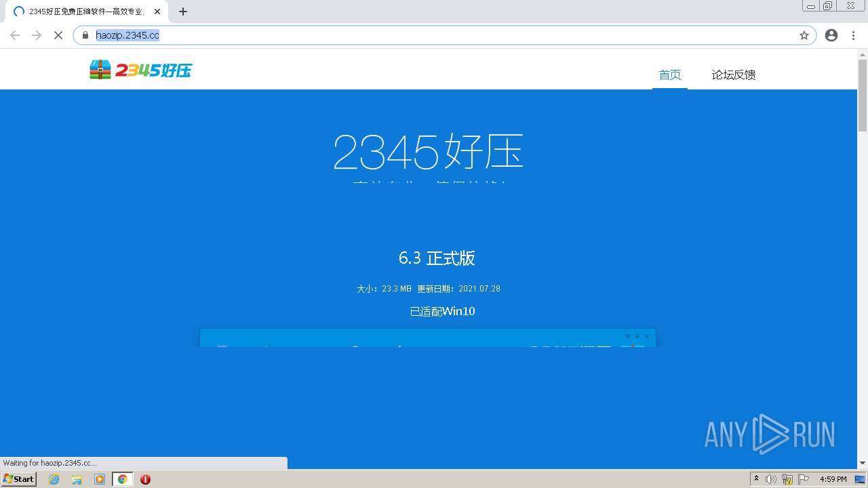Open the Action Center flag icon

click(x=804, y=479)
